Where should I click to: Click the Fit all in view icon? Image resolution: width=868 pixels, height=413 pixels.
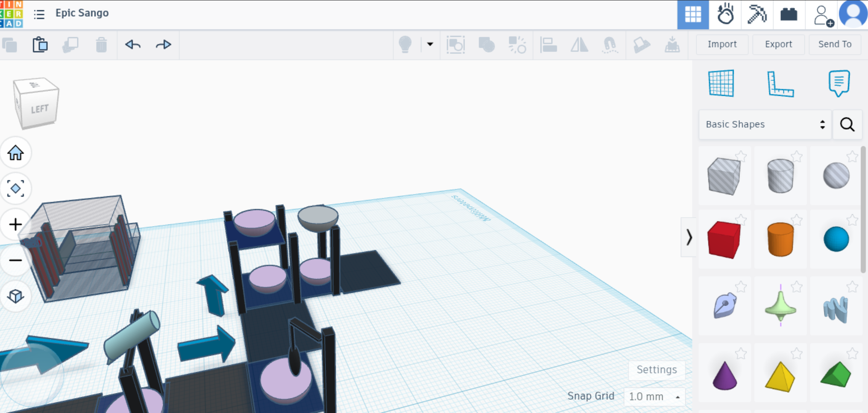pyautogui.click(x=15, y=189)
